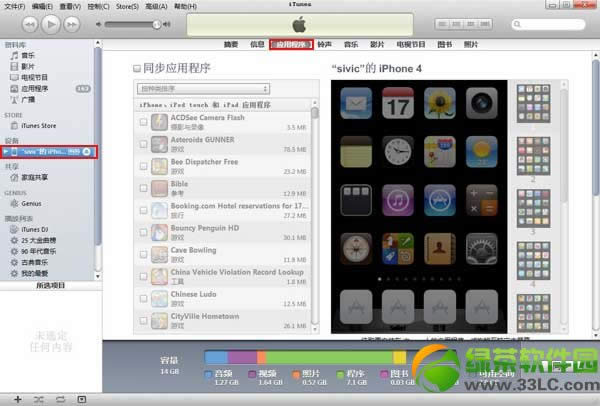This screenshot has width=600, height=406.
Task: Click the Clock icon on iPhone screen
Action: pyautogui.click(x=398, y=152)
